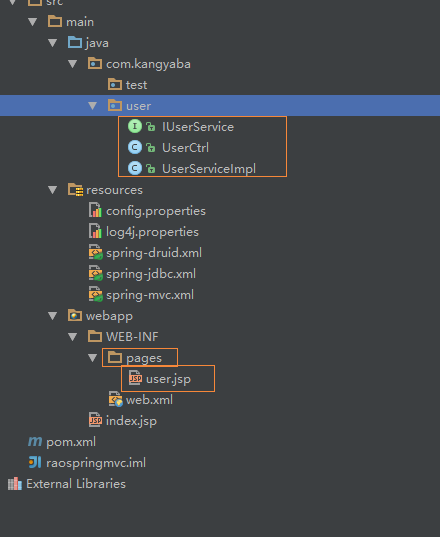Select the test package name
The image size is (440, 537).
tap(137, 85)
